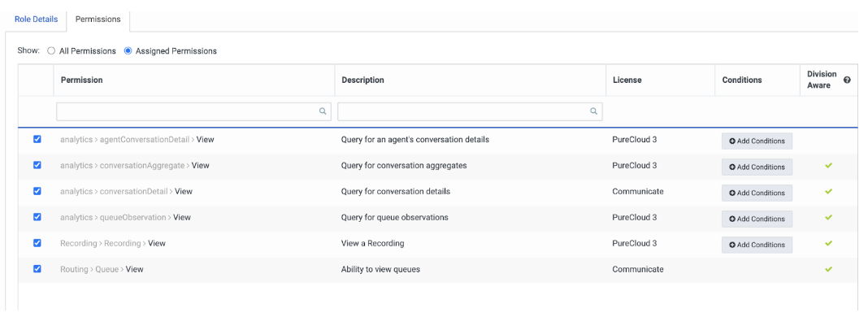Select 'analytics > conversationAggregate > View' permission text
Image resolution: width=868 pixels, height=317 pixels.
coord(135,166)
